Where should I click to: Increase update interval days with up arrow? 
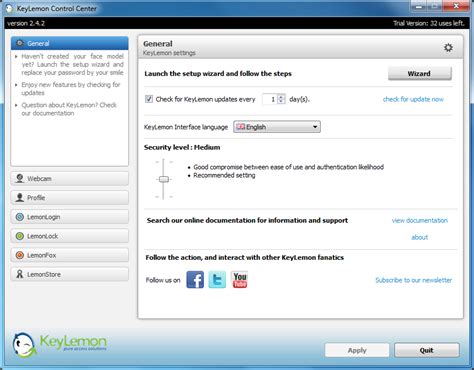(281, 97)
